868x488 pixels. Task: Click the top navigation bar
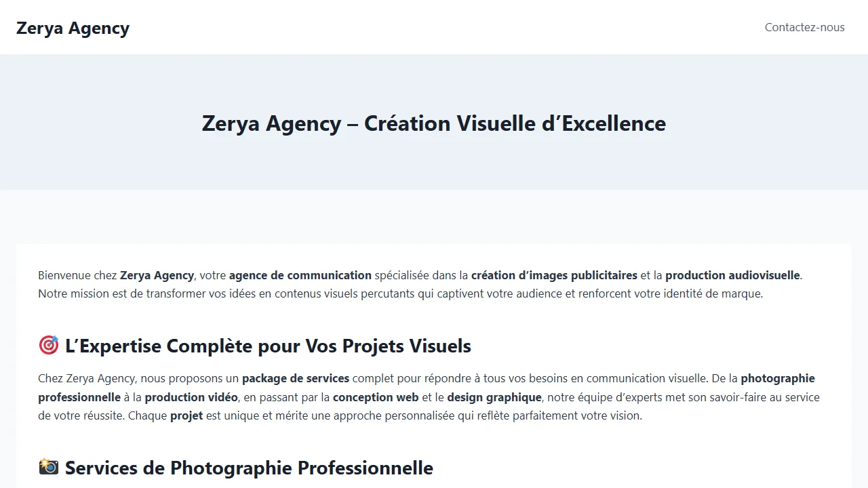(434, 27)
